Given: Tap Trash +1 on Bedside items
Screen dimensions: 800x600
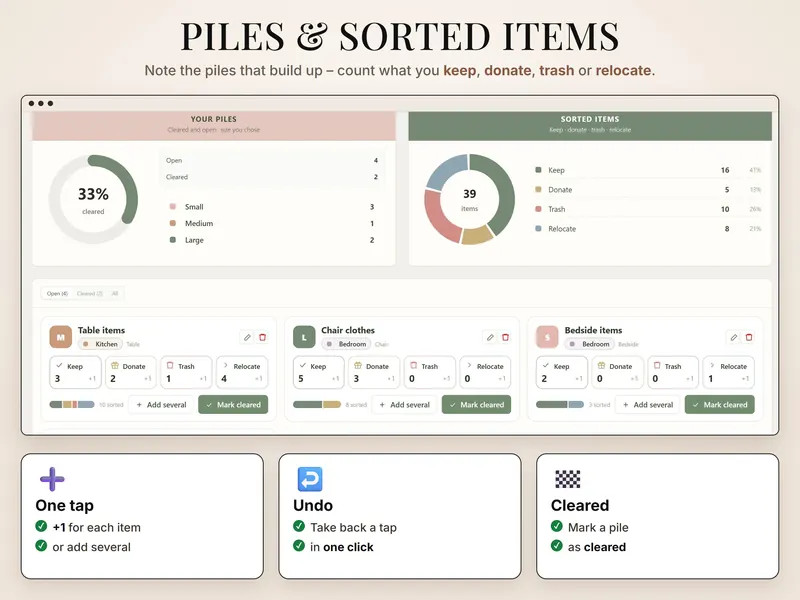Looking at the screenshot, I should pyautogui.click(x=673, y=372).
